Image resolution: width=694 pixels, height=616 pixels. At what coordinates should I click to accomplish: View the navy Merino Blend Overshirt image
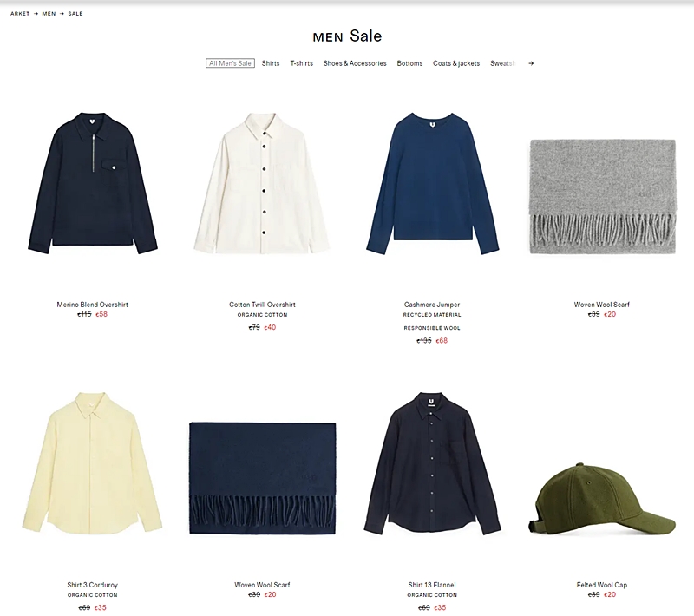(x=93, y=183)
